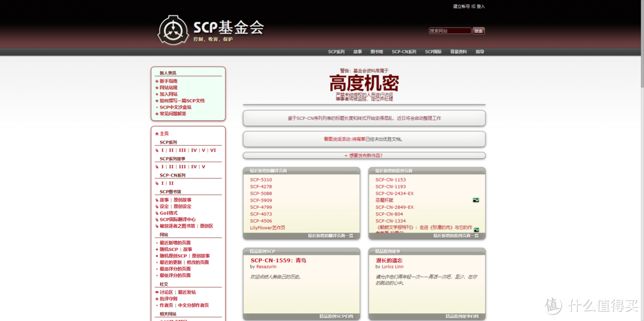Viewport: 644px width, 321px height.
Task: Open the 故事 top navigation menu
Action: 357,52
